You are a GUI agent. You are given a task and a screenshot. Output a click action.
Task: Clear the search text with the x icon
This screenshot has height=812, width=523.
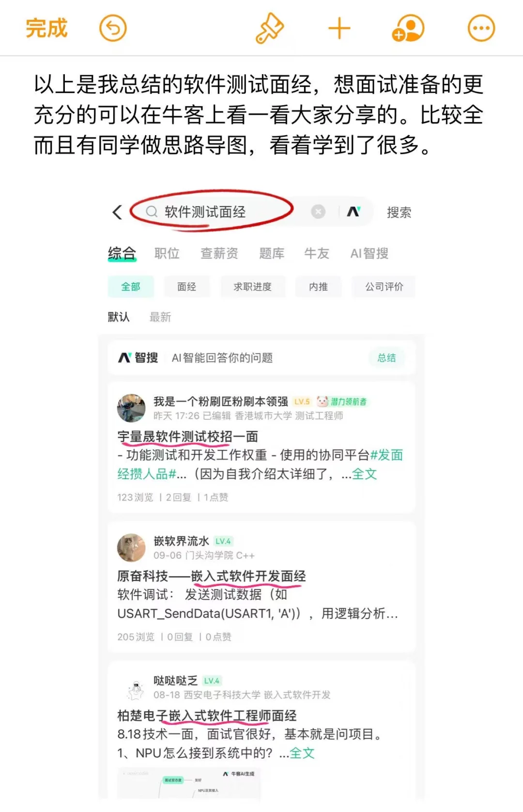click(x=318, y=212)
